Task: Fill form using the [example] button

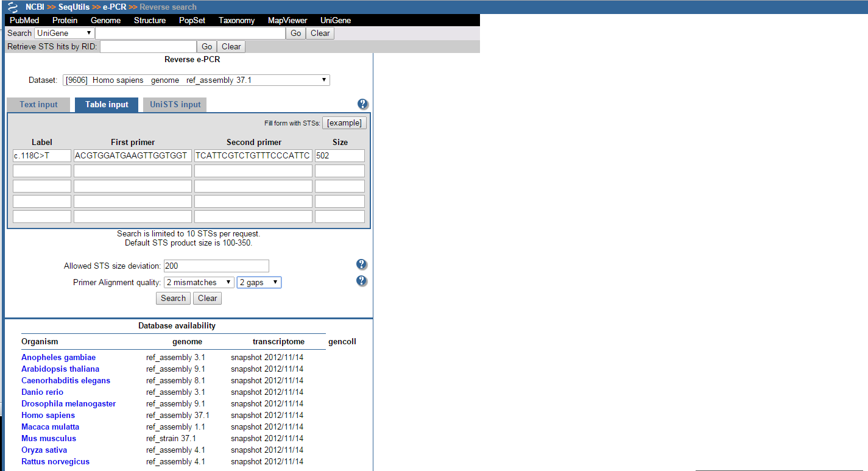Action: (344, 123)
